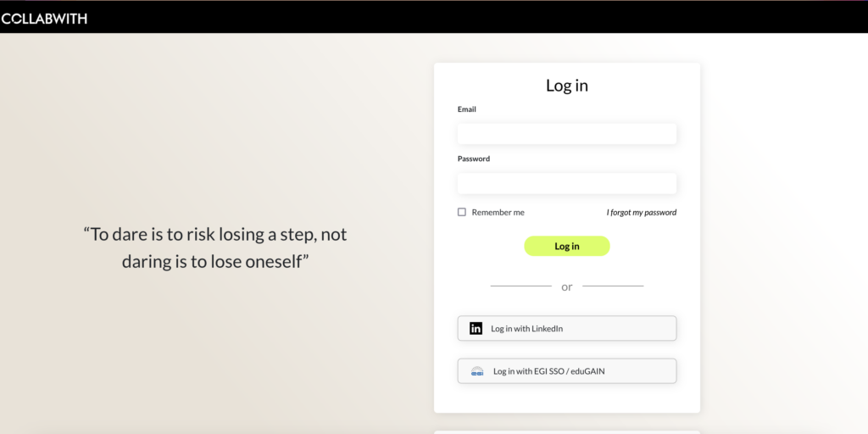This screenshot has height=434, width=868.
Task: Click the partially visible card below login form
Action: point(566,431)
